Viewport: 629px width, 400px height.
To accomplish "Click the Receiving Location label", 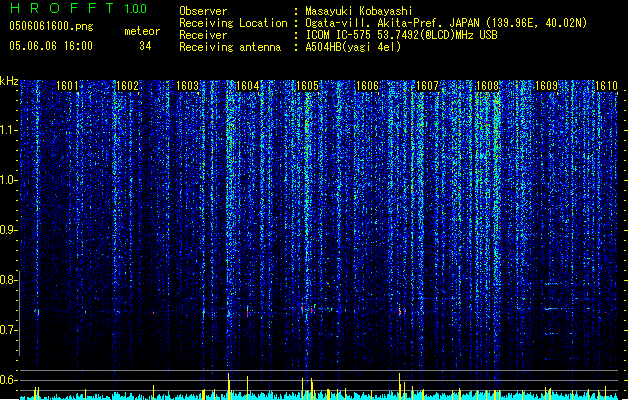I will pyautogui.click(x=233, y=23).
